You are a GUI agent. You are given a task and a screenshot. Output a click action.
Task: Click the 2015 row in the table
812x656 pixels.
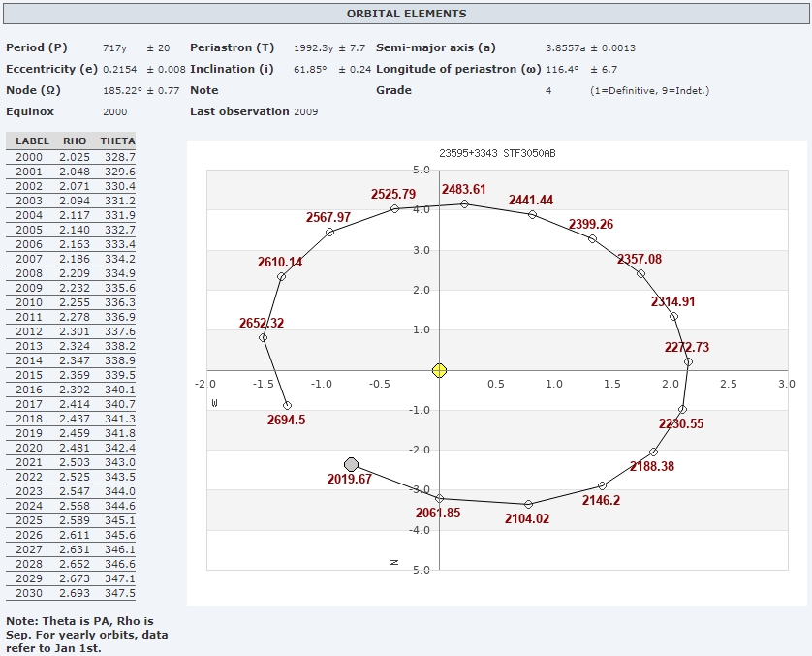tap(70, 375)
